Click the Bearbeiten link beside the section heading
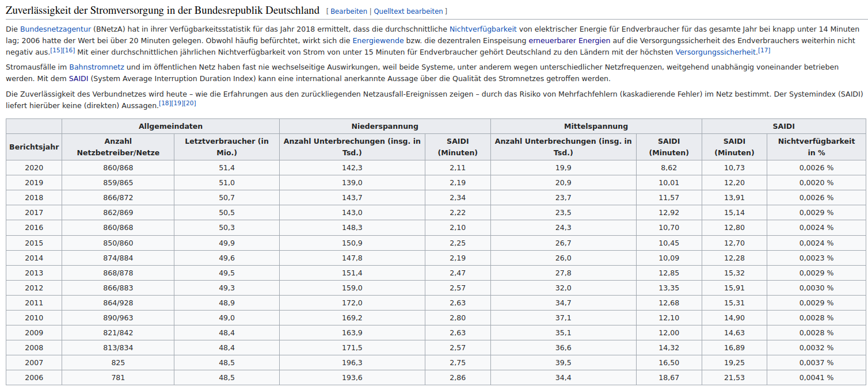 [348, 12]
